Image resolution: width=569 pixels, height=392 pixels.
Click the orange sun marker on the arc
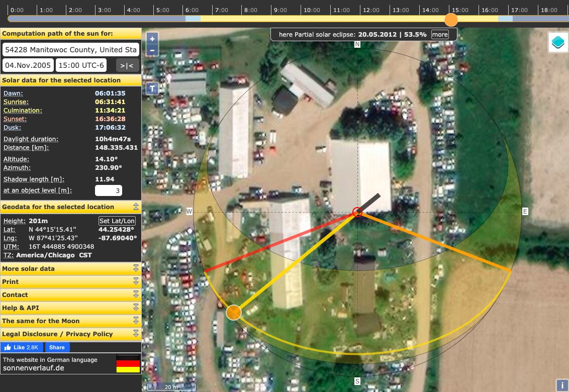click(x=234, y=312)
